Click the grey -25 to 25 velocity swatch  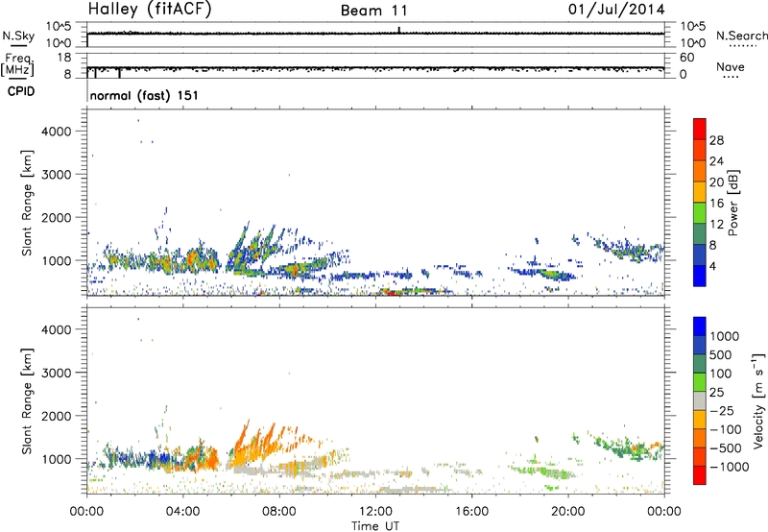700,400
